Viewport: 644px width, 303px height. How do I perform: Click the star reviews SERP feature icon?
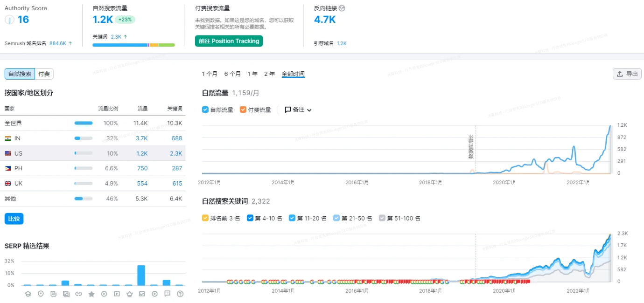(x=91, y=294)
